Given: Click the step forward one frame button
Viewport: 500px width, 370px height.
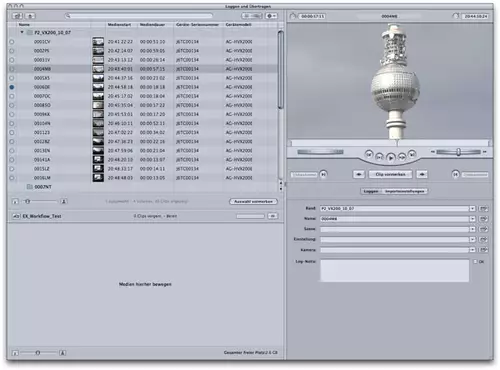Looking at the screenshot, I should point(402,156).
